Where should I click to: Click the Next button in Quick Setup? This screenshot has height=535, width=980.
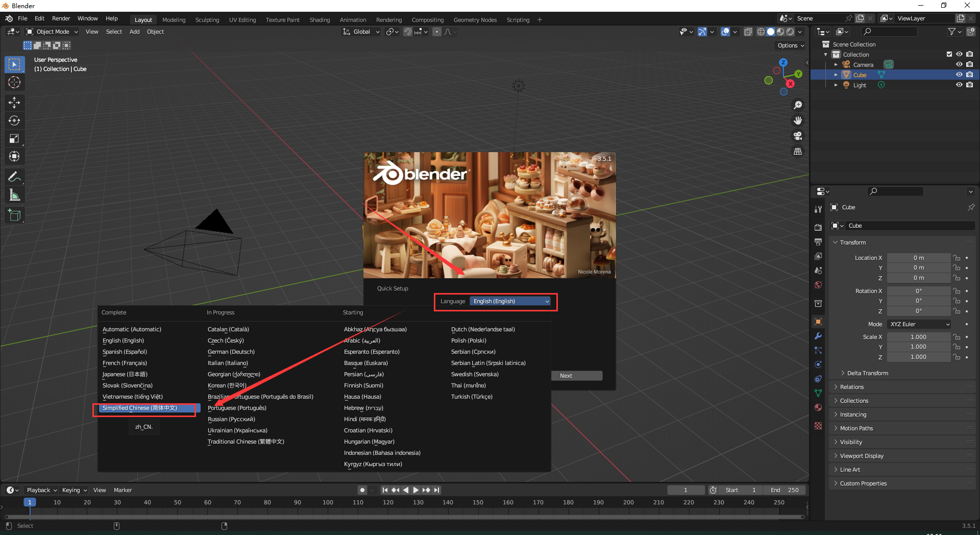[x=576, y=375]
